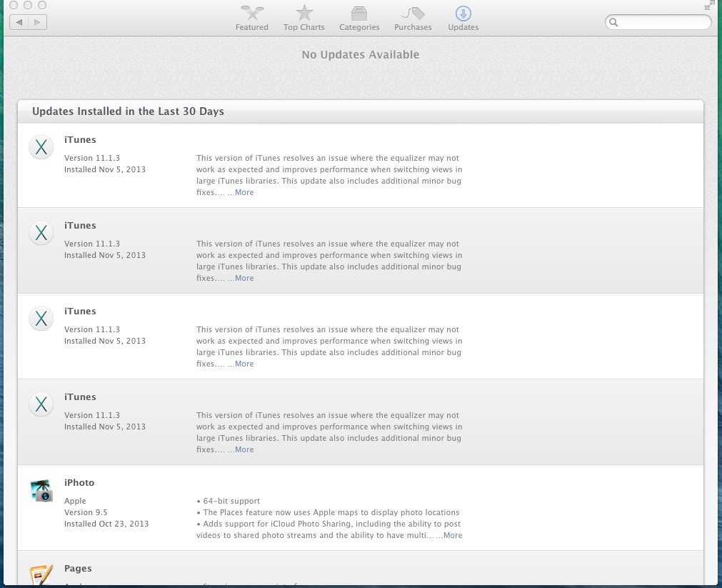Open the Purchases tag icon

(413, 14)
